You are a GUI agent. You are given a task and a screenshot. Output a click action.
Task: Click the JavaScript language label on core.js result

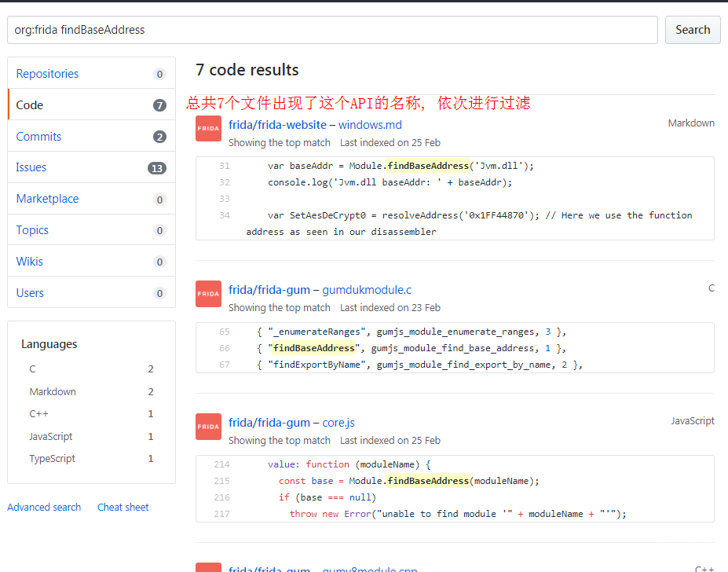693,421
